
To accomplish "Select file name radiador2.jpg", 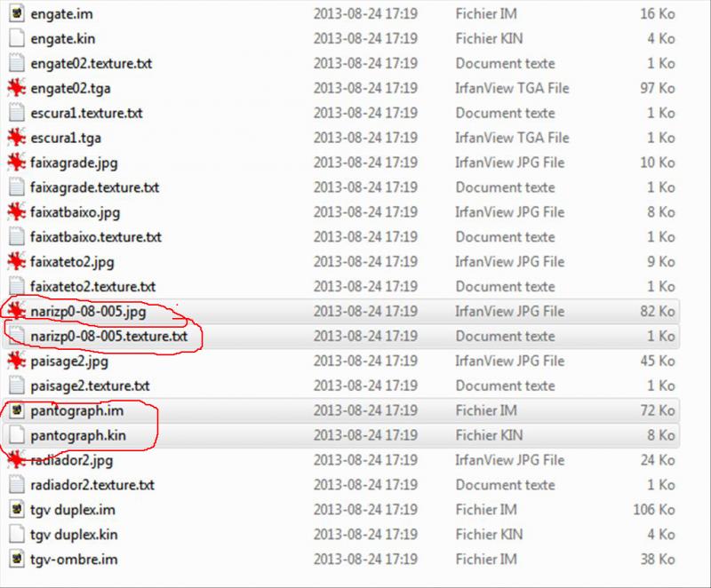I will pos(72,461).
